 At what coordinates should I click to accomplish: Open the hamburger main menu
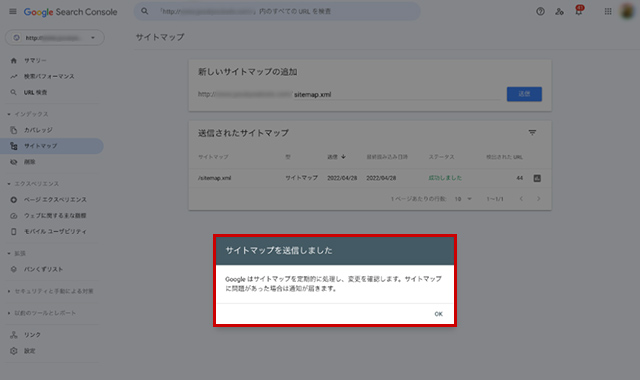click(x=13, y=11)
